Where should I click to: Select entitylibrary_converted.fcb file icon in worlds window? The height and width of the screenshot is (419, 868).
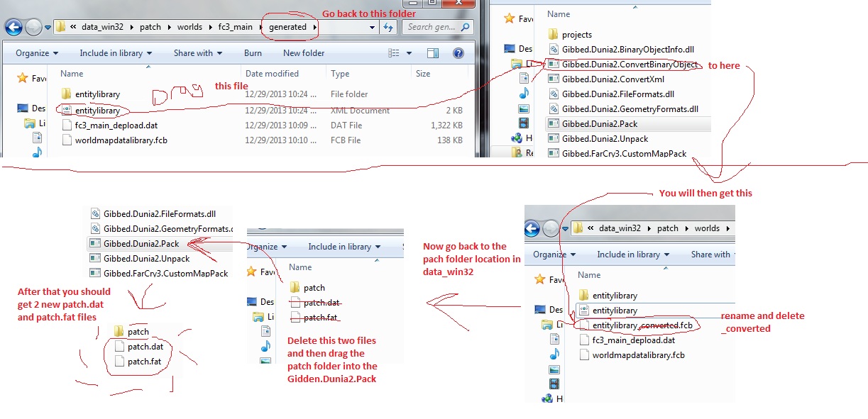584,325
